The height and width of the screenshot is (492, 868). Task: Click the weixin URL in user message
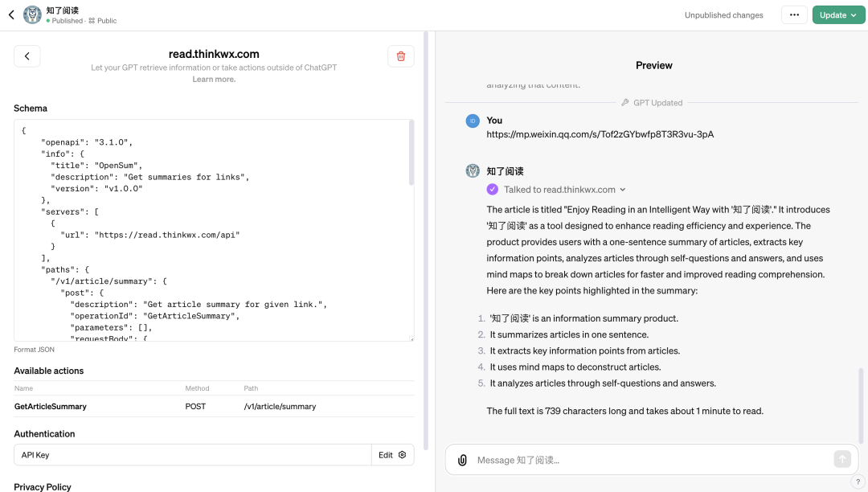click(600, 134)
